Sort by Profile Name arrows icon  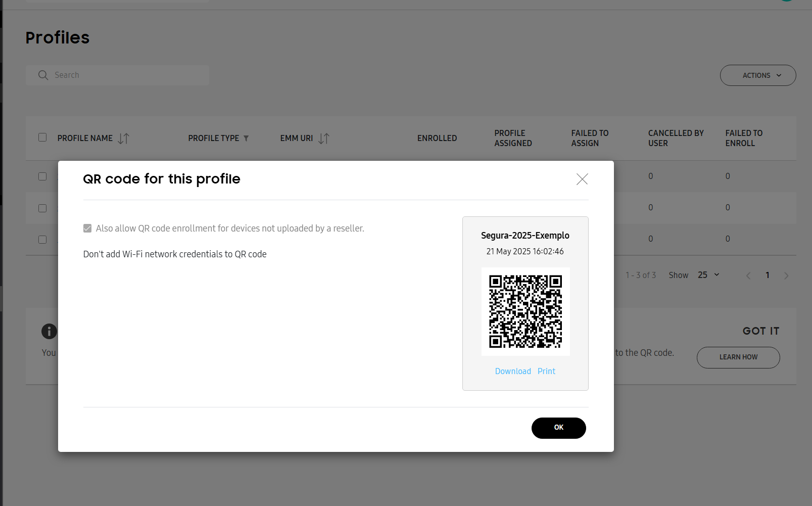point(123,139)
